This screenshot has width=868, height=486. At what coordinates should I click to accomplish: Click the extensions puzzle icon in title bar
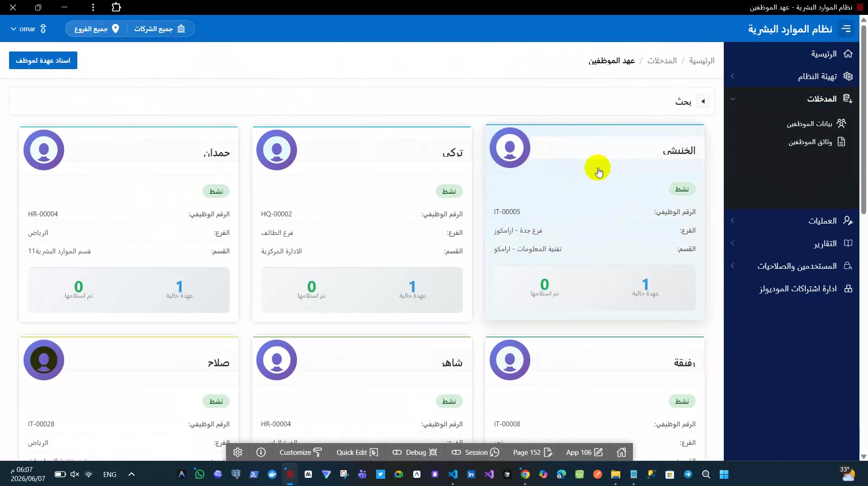(x=116, y=7)
